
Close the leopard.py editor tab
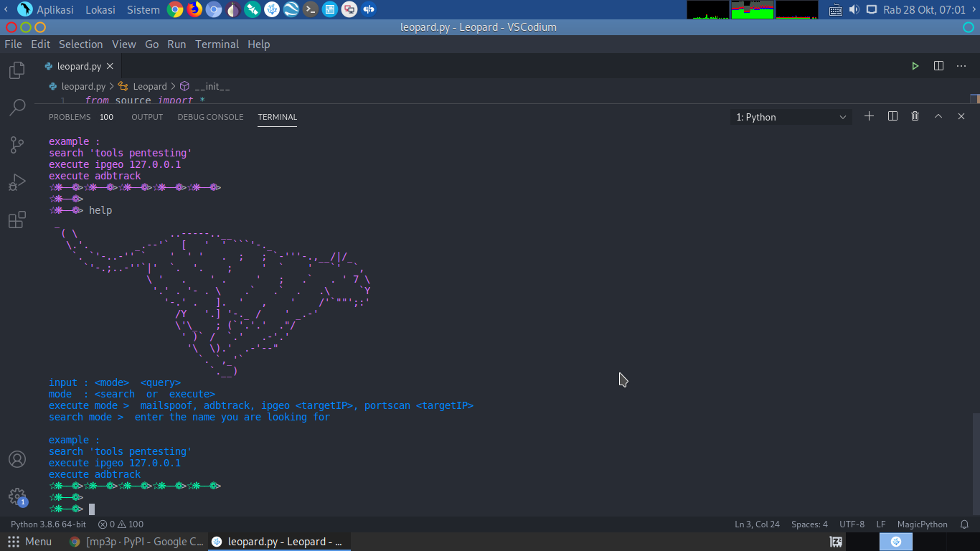point(110,66)
